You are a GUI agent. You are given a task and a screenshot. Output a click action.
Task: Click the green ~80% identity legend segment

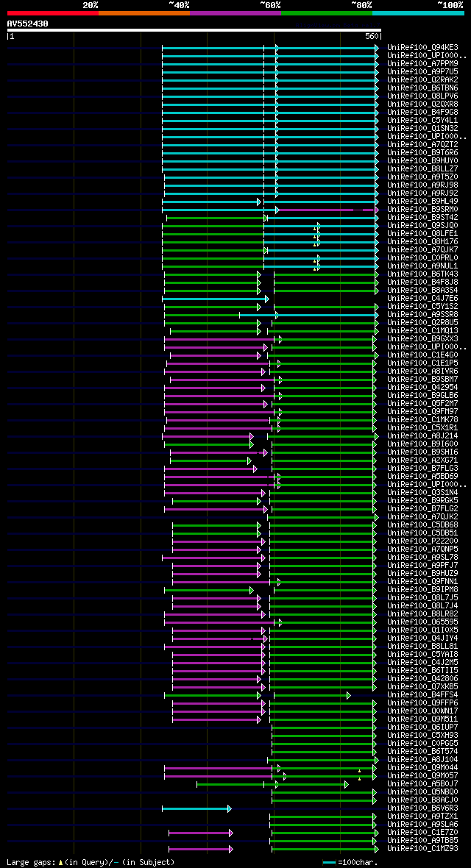click(327, 13)
